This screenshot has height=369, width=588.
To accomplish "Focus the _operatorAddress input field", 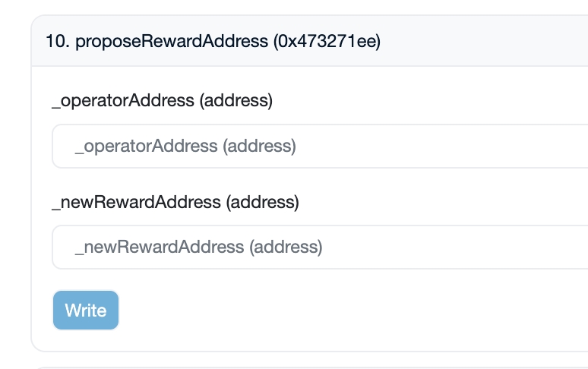I will click(x=319, y=146).
